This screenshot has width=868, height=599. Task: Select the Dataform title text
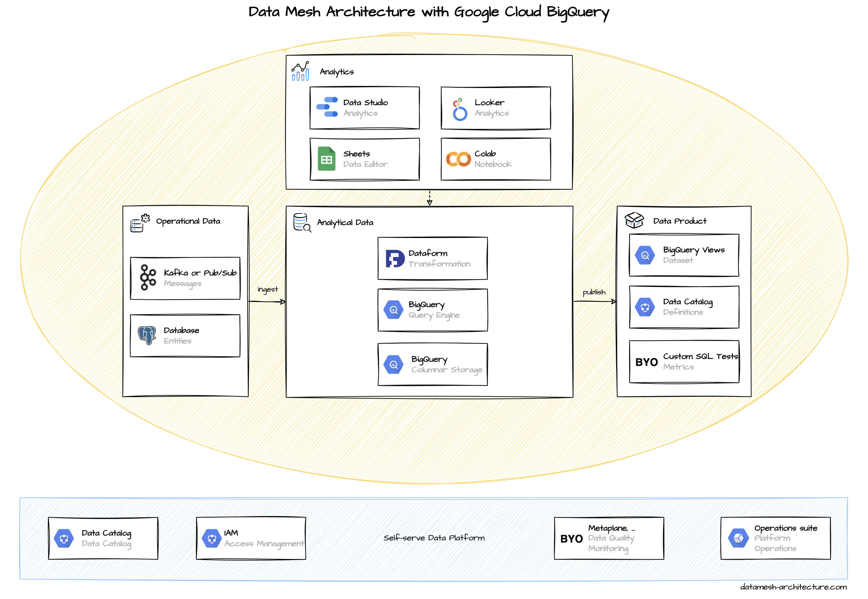tap(428, 253)
